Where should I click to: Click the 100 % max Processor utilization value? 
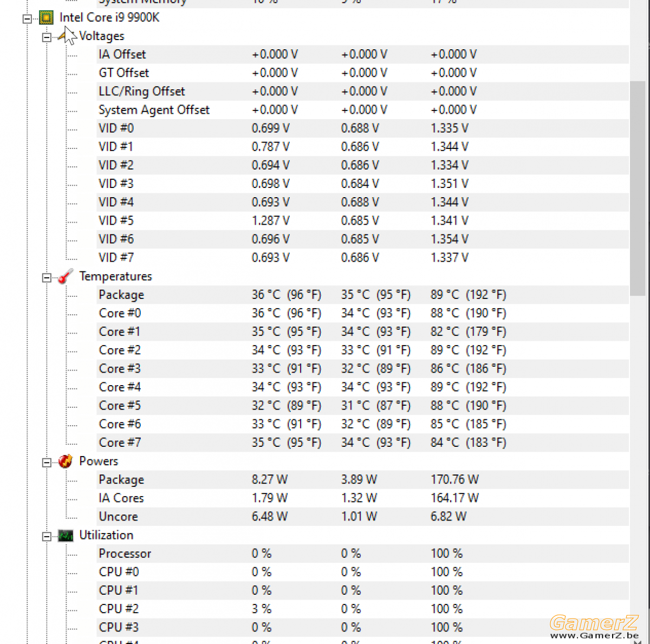446,554
